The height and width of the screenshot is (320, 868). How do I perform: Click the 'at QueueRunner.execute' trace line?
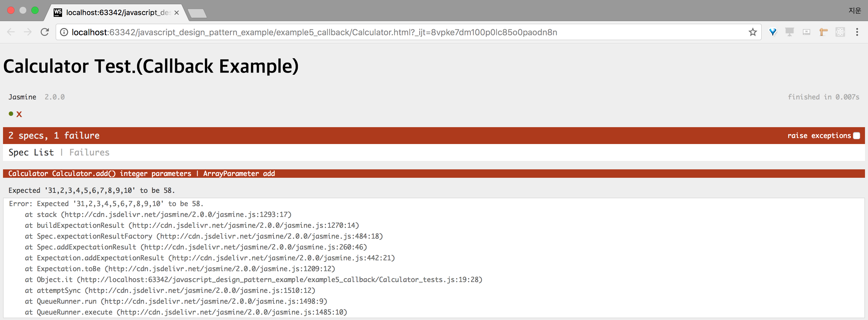186,312
